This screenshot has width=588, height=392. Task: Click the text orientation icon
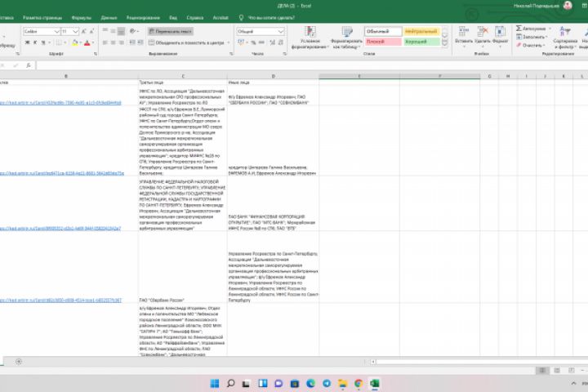[133, 32]
